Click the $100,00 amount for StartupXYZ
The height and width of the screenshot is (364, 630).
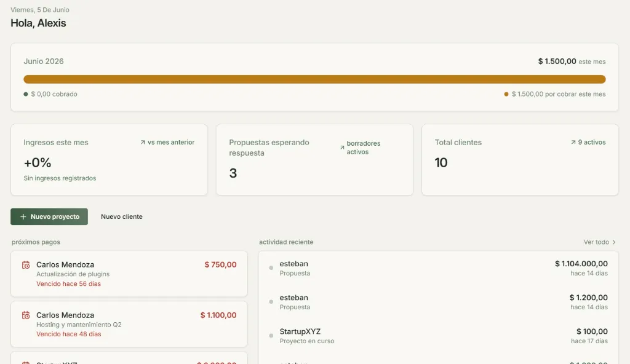592,331
